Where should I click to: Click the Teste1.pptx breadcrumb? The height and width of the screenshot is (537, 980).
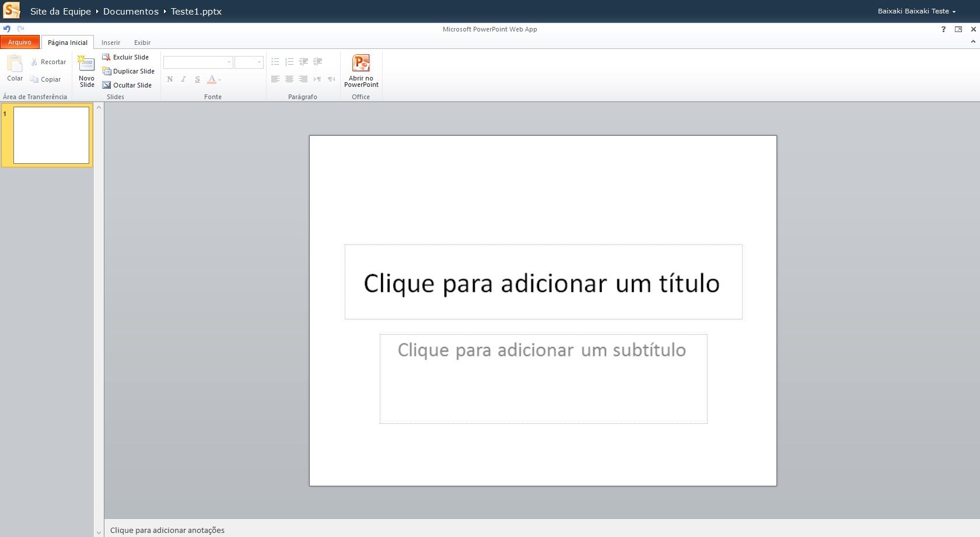point(196,11)
